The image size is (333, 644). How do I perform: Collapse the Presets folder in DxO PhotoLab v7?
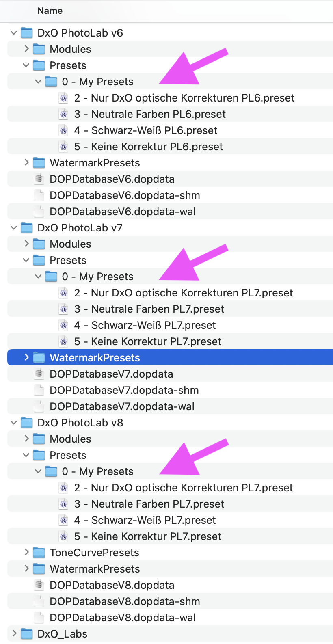tap(26, 260)
